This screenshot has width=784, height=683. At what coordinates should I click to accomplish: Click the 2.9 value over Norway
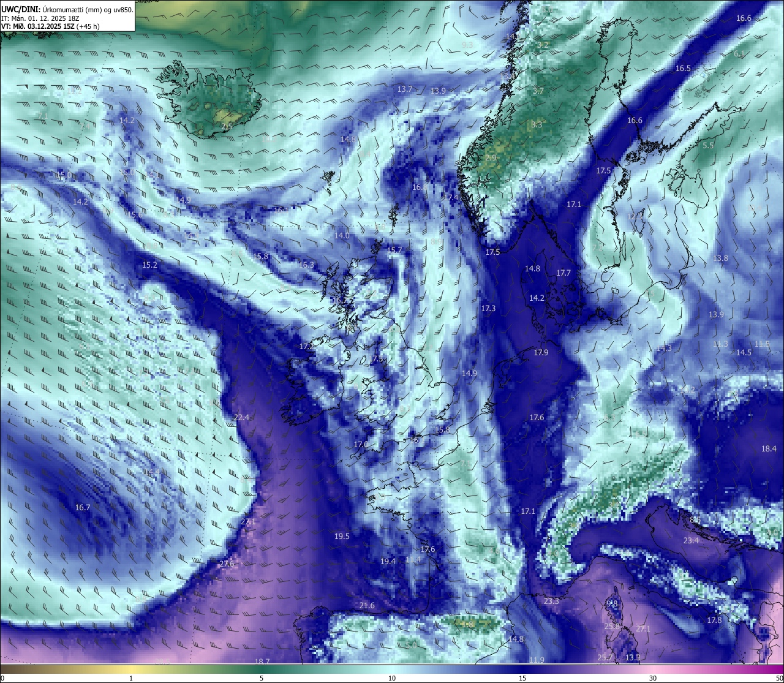click(x=491, y=157)
